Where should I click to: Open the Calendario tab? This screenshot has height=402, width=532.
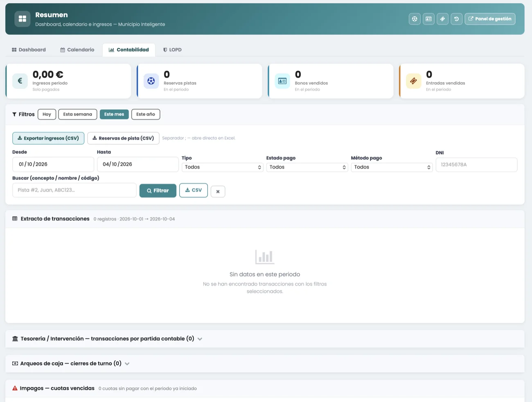(x=77, y=50)
